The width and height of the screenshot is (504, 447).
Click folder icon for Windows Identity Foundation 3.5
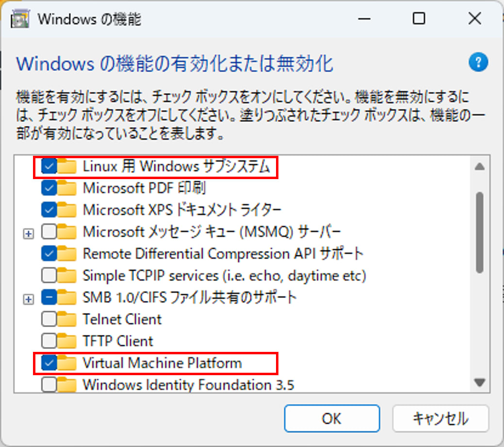tap(67, 384)
